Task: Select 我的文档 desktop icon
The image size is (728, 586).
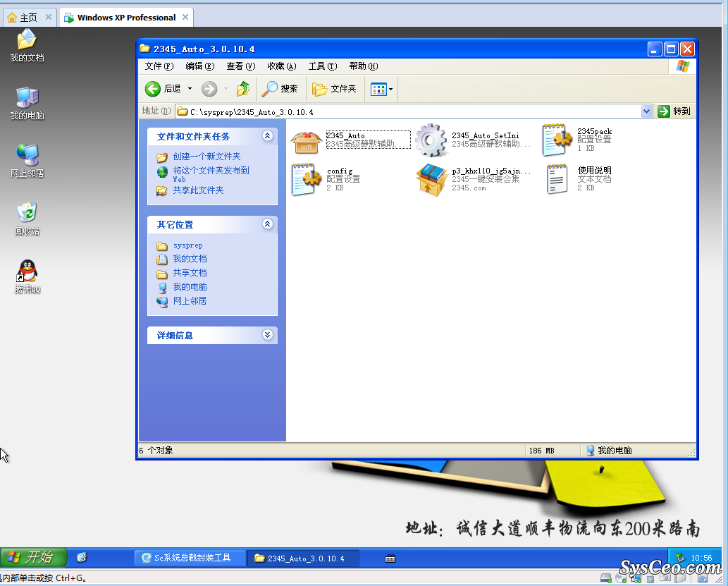Action: tap(27, 45)
